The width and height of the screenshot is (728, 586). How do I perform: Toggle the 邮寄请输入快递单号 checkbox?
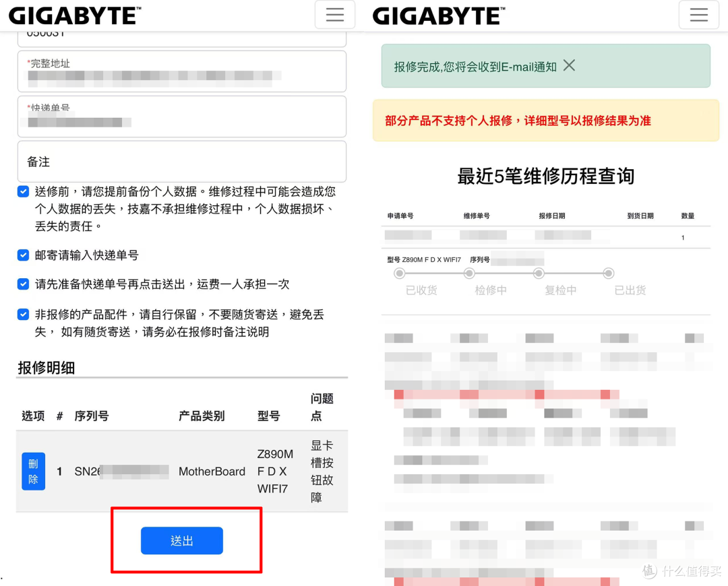(23, 255)
